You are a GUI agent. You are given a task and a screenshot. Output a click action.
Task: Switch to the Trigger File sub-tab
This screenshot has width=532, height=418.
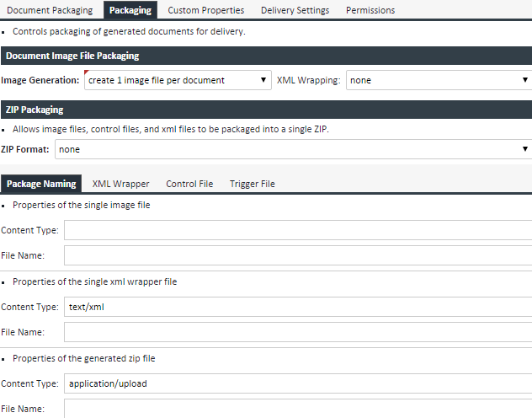252,184
